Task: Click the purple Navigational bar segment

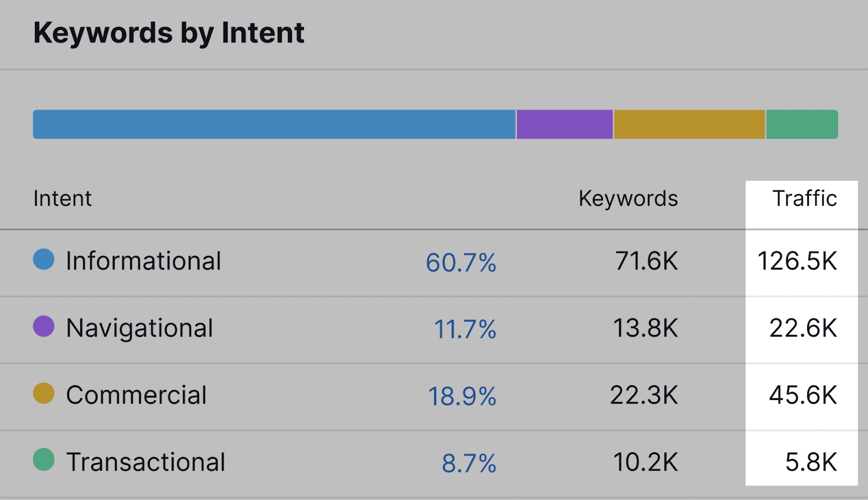Action: [x=565, y=124]
